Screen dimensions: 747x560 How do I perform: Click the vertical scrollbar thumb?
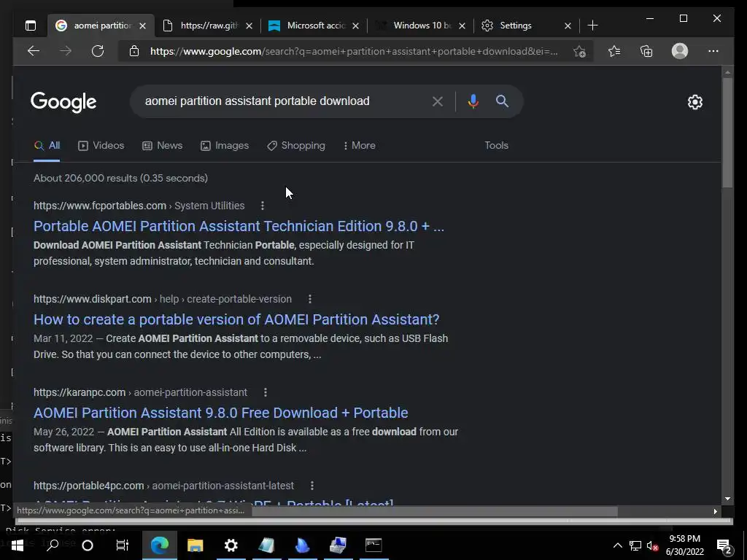[727, 133]
